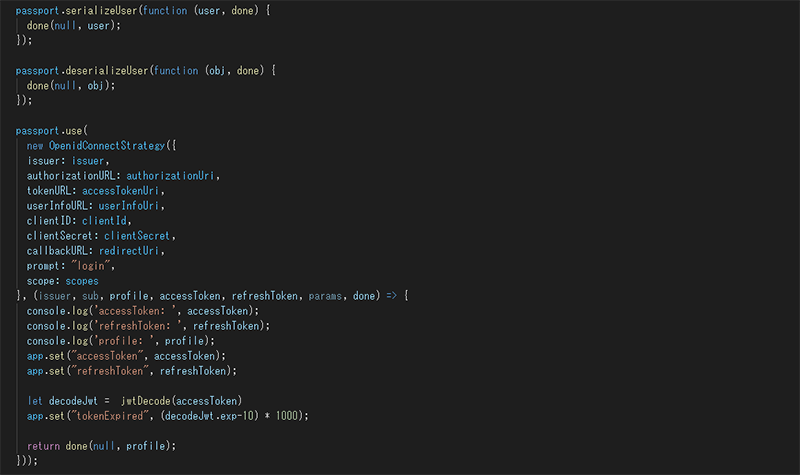Click the accessTokenUri variable
800x475 pixels.
[x=120, y=191]
